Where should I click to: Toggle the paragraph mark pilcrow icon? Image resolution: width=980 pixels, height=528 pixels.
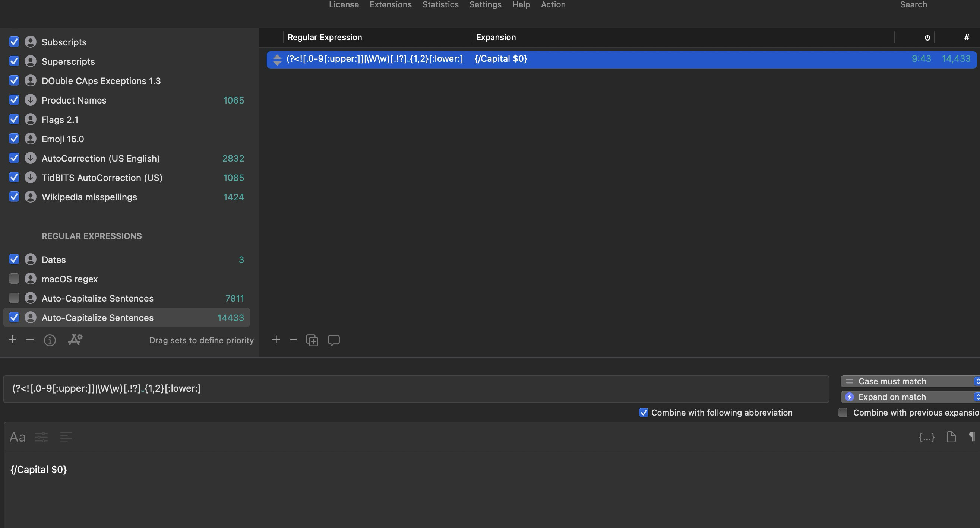[972, 437]
